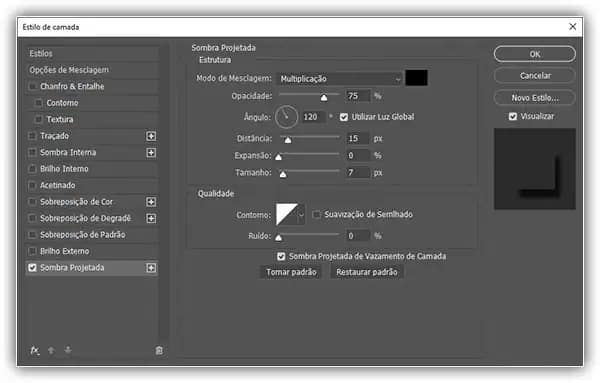
Task: Click the move effect up arrow
Action: pyautogui.click(x=51, y=350)
